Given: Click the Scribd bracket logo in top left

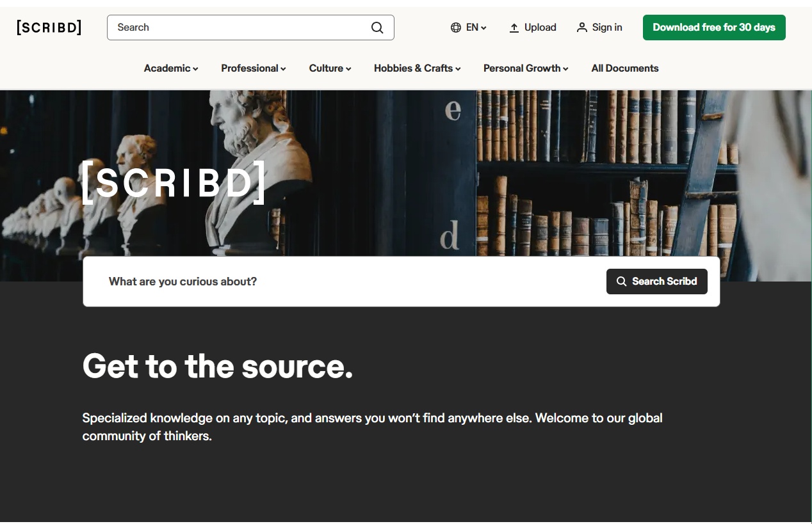Looking at the screenshot, I should click(49, 27).
